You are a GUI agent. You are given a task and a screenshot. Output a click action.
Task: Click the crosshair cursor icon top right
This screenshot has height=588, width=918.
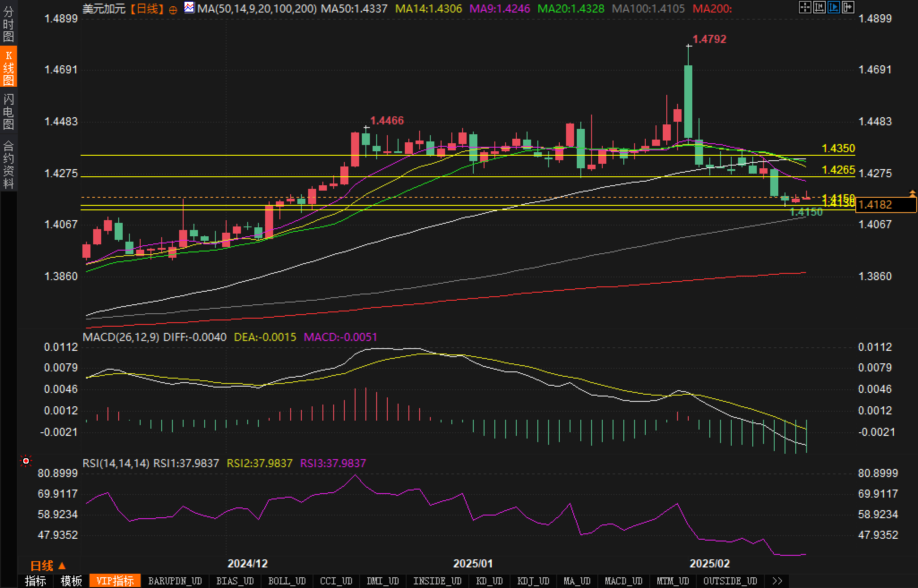point(805,7)
